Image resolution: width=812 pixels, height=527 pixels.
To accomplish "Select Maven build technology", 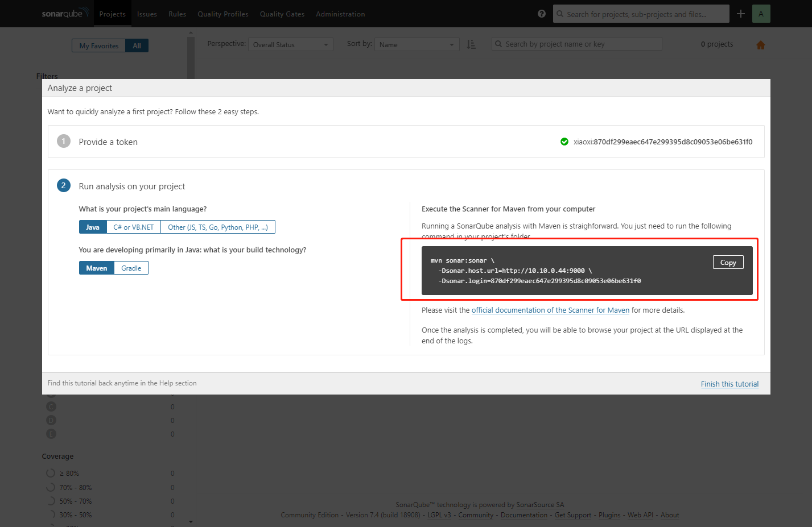I will (x=97, y=268).
